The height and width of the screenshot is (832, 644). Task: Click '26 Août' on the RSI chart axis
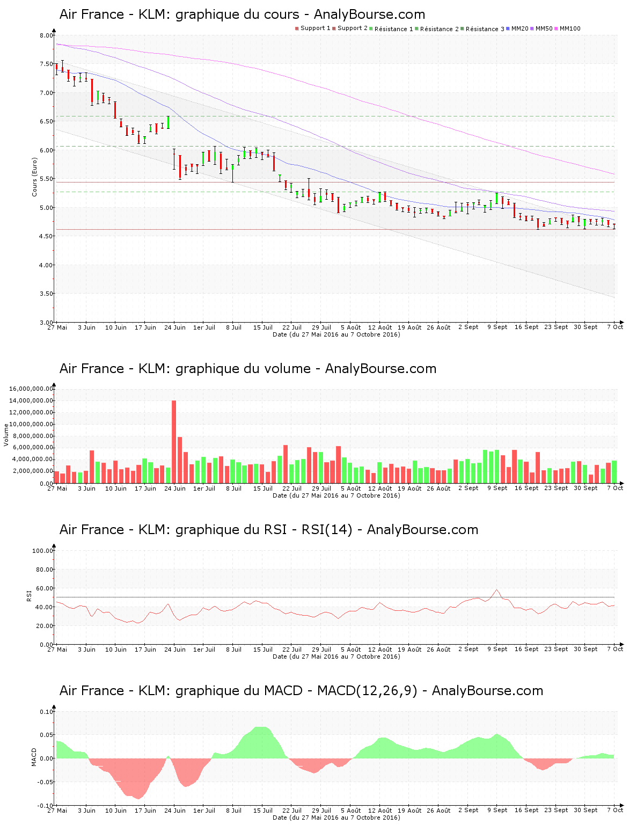point(438,649)
